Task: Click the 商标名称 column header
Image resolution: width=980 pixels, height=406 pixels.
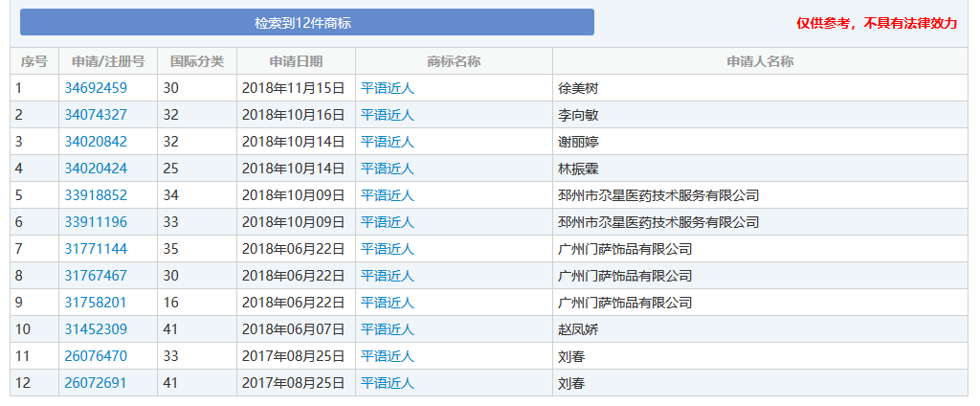Action: 454,61
